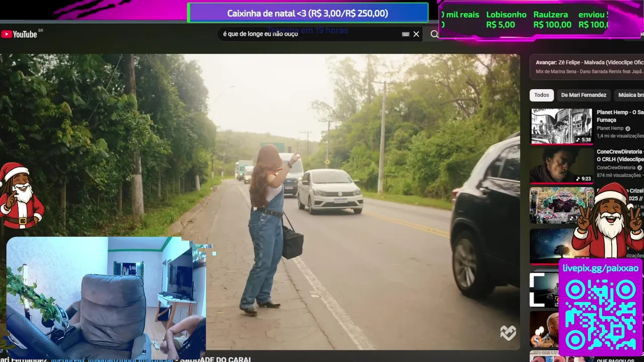Click the 'Lobisonho R$ 5,00' donation entry
This screenshot has height=362, width=644.
click(506, 20)
